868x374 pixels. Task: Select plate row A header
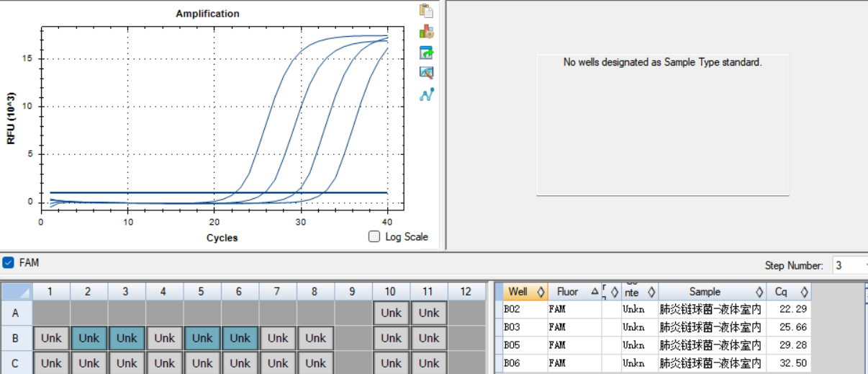click(x=17, y=313)
